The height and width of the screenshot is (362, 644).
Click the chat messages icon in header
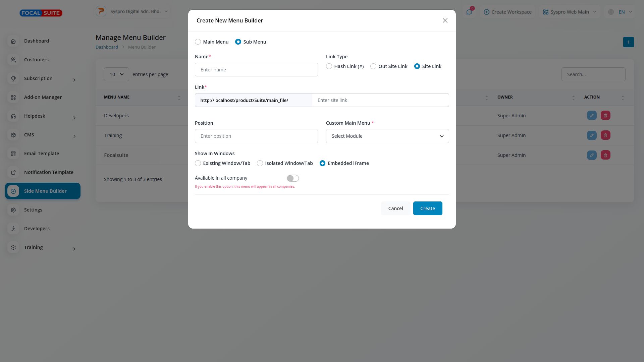[469, 12]
